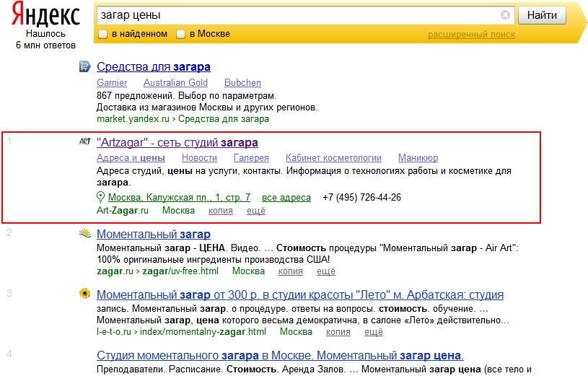Click the map pin icon by Калужская пл. address
Image resolution: width=588 pixels, height=376 pixels.
pos(100,197)
